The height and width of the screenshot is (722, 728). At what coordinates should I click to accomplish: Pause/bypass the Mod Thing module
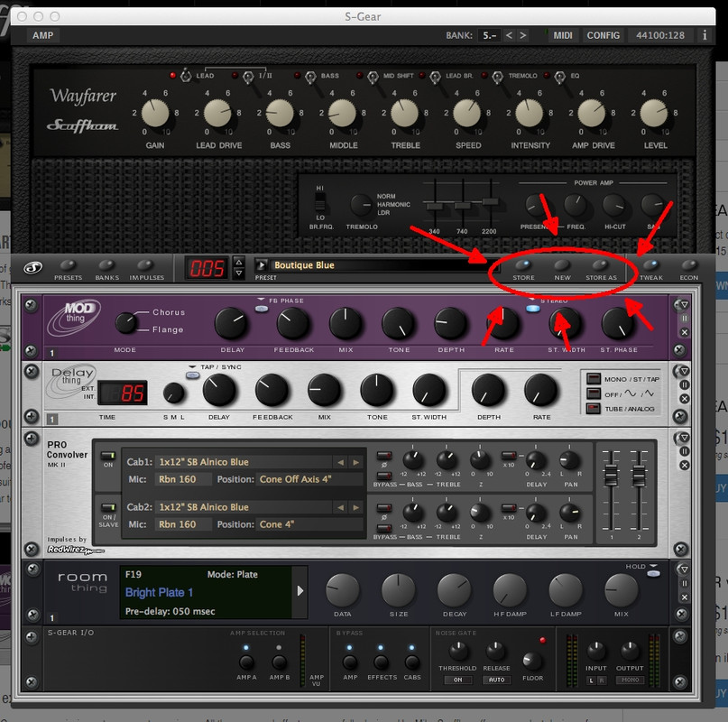(x=685, y=319)
